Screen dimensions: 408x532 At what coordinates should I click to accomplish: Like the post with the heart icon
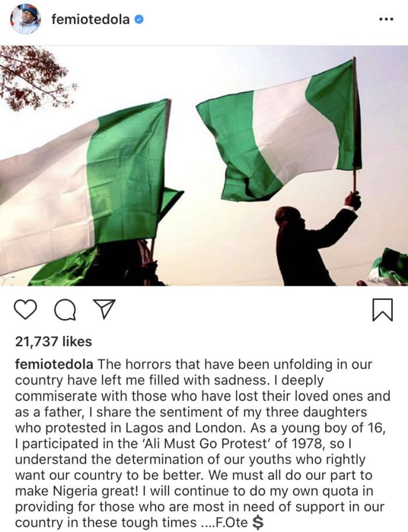(24, 309)
